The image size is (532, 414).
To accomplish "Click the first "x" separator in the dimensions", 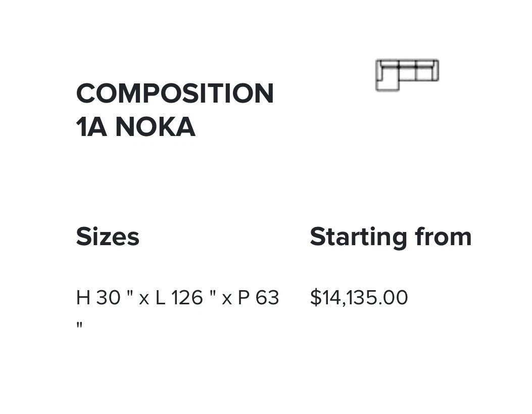I will 144,299.
